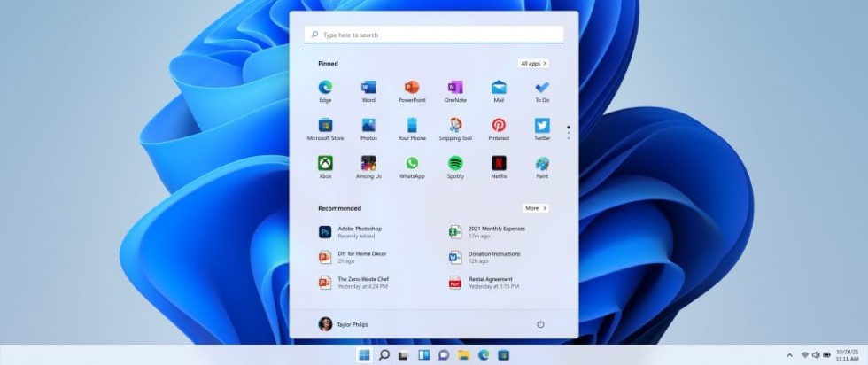
Task: Expand the All apps list
Action: pos(533,64)
